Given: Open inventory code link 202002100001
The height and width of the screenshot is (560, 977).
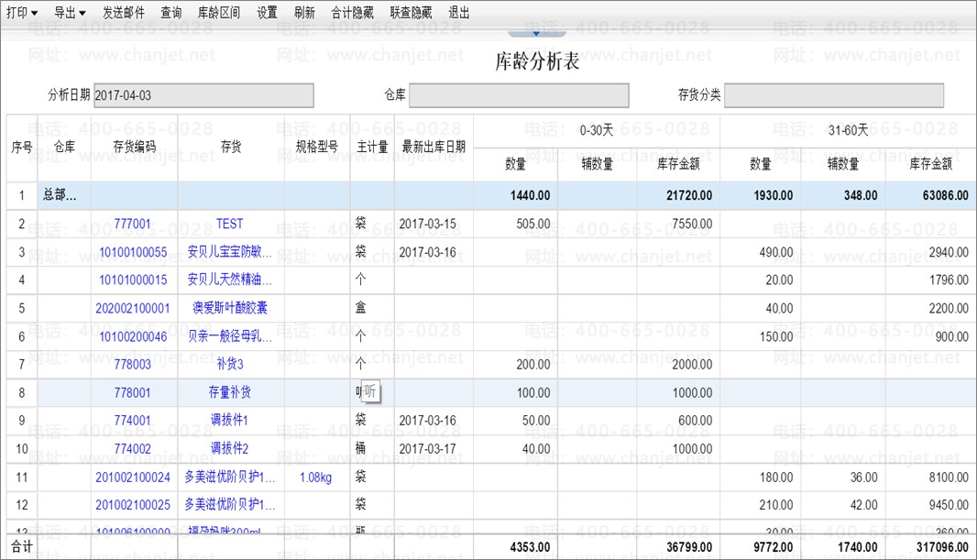Looking at the screenshot, I should pos(133,308).
